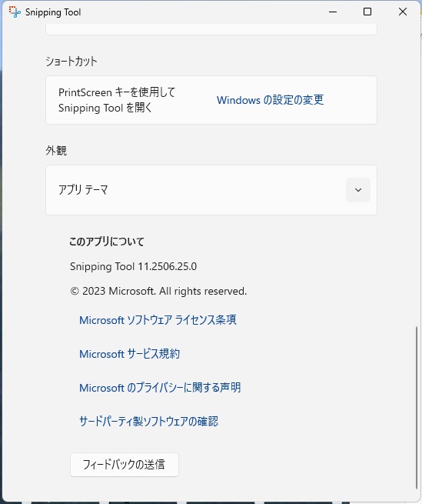The width and height of the screenshot is (422, 504).
Task: Maximize the Snipping Tool window
Action: click(x=367, y=12)
